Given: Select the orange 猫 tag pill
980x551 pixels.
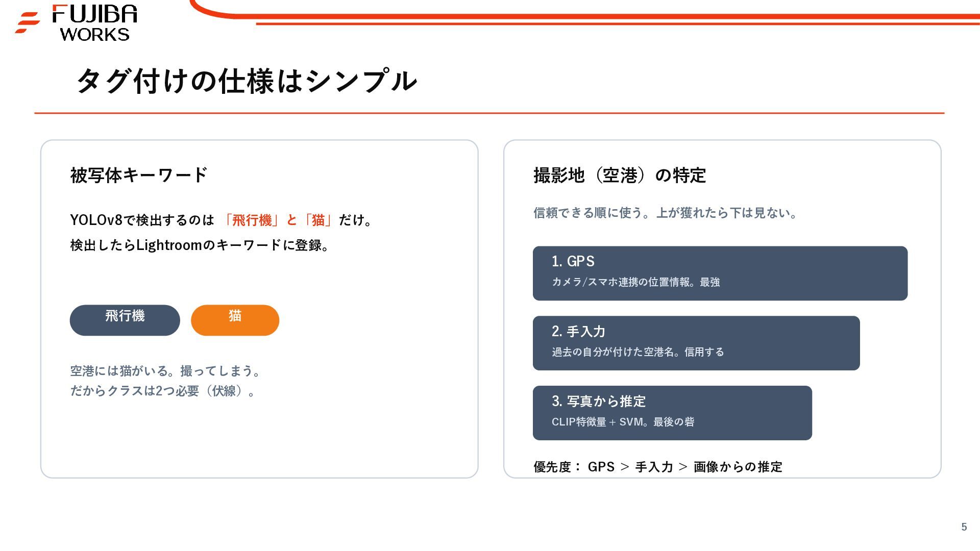Looking at the screenshot, I should point(235,320).
